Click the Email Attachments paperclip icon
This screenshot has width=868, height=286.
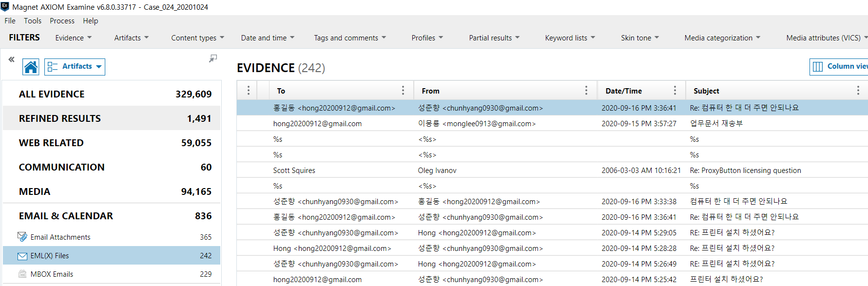click(x=22, y=237)
